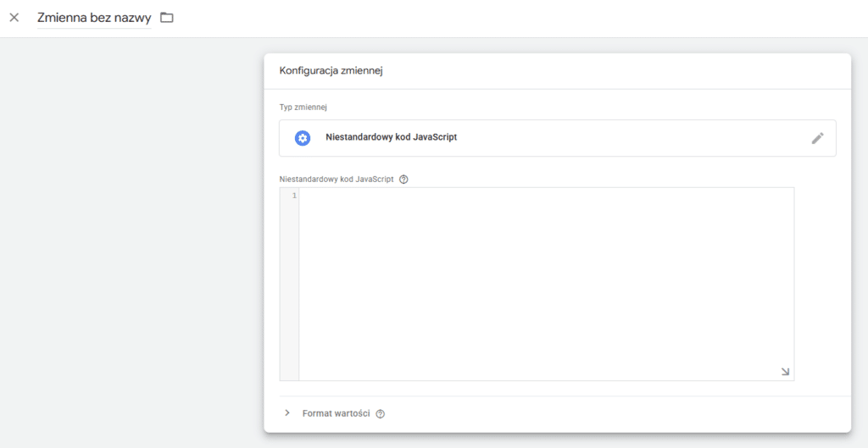Click the bold Niestandardowy kod JavaScript type name
The image size is (868, 448).
point(392,138)
